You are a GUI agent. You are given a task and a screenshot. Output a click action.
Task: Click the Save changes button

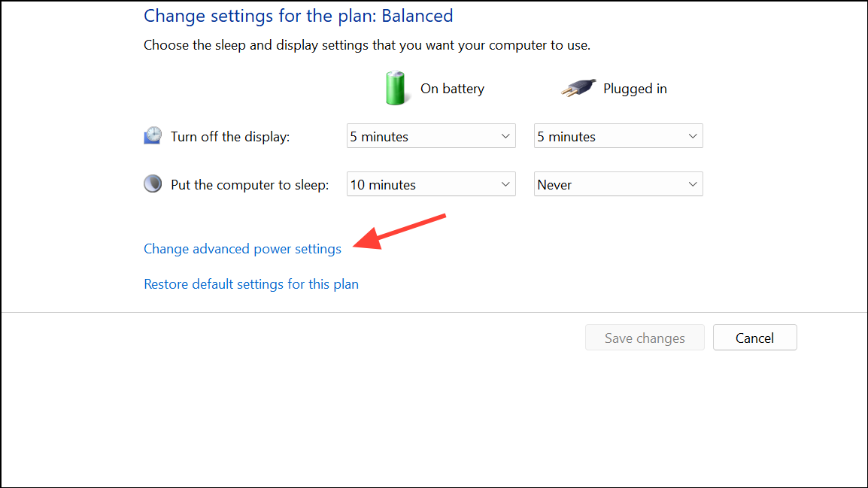click(644, 337)
